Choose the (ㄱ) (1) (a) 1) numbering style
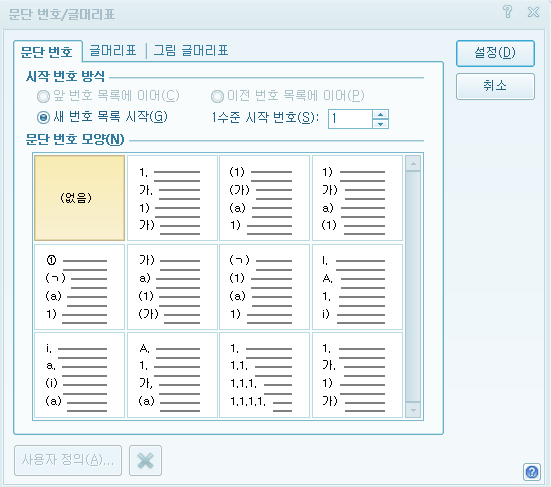Screen dimensions: 551x487 (x=265, y=287)
